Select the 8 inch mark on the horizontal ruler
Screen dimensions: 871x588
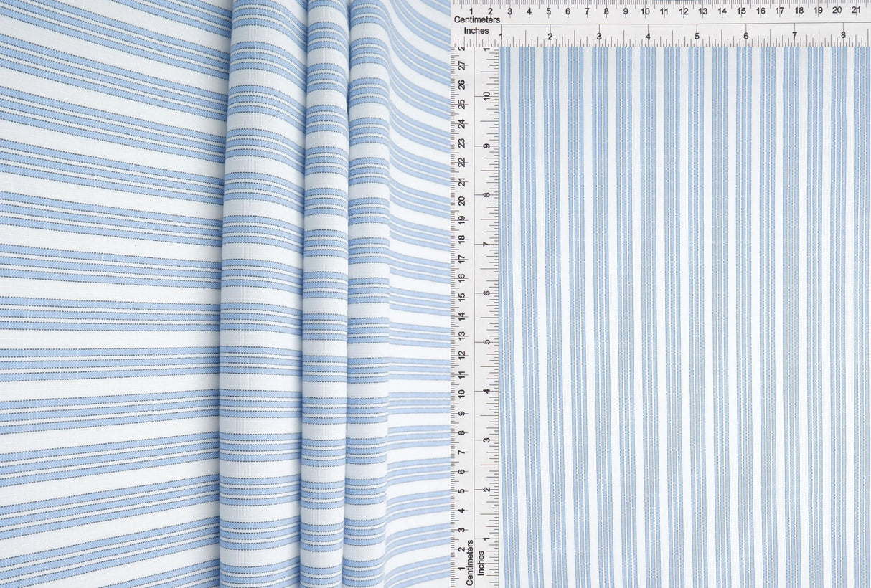point(843,35)
